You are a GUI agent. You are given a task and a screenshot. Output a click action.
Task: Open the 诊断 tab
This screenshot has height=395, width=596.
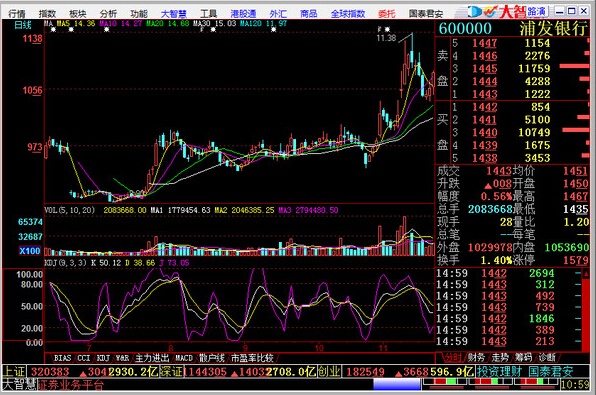(547, 357)
